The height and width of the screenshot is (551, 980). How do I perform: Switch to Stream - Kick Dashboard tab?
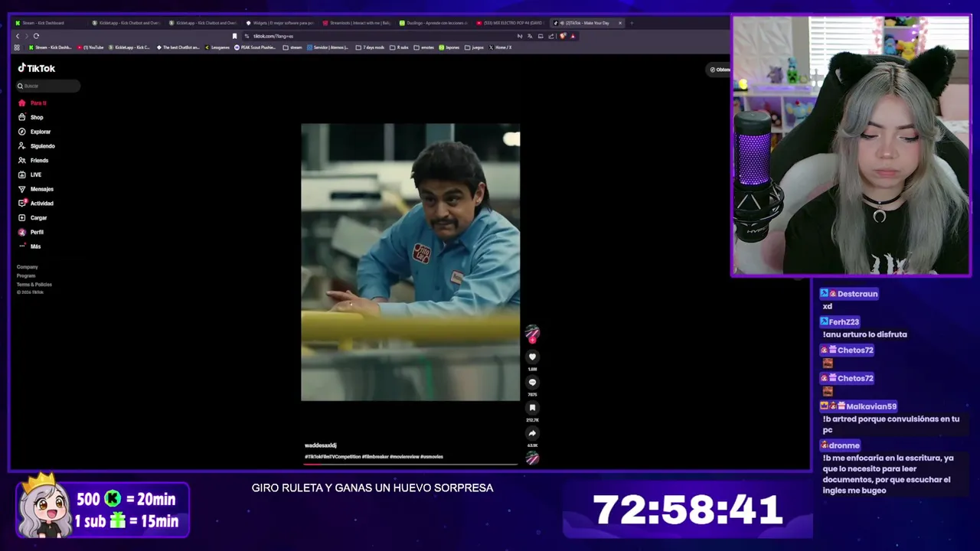coord(50,23)
